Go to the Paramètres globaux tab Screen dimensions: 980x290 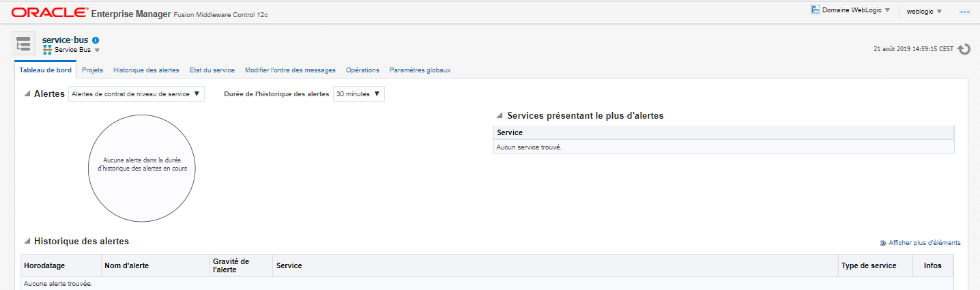click(420, 70)
